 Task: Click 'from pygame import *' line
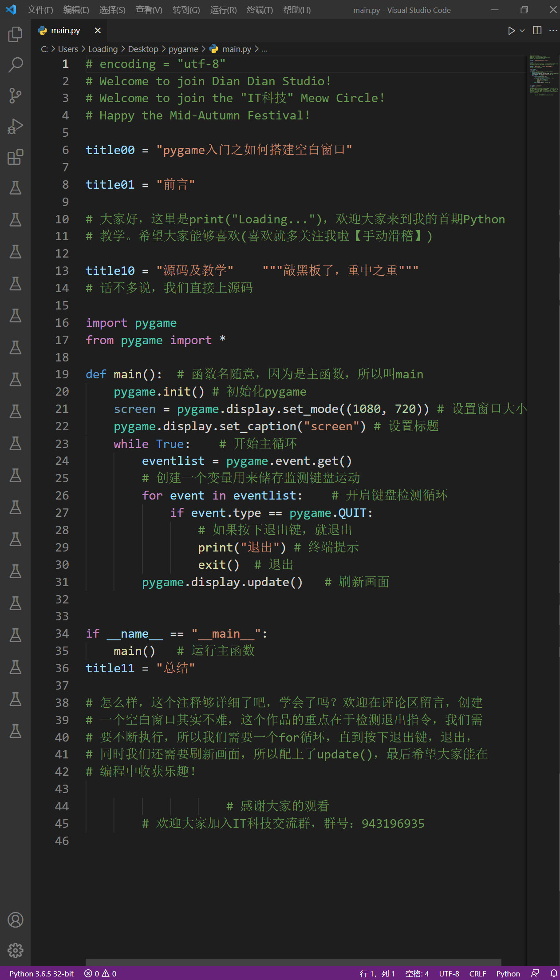tap(156, 340)
